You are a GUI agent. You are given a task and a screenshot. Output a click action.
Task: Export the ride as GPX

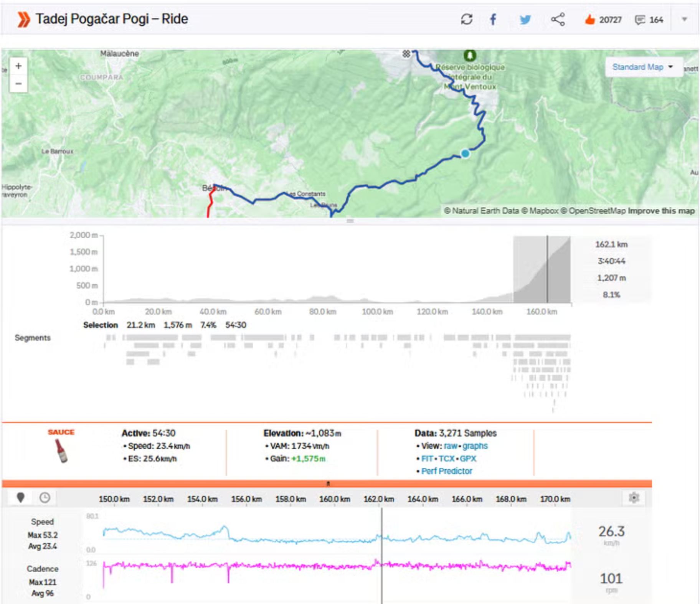click(468, 459)
